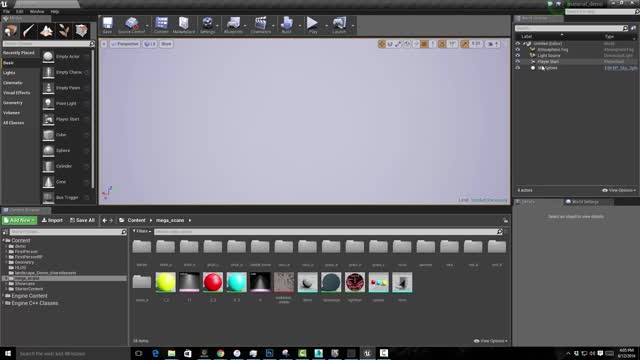This screenshot has height=360, width=640.
Task: Open the rotation snap angle dropdown
Action: (452, 44)
